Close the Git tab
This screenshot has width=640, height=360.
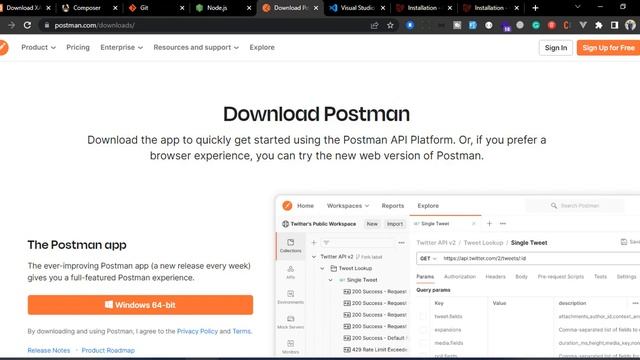click(x=182, y=8)
